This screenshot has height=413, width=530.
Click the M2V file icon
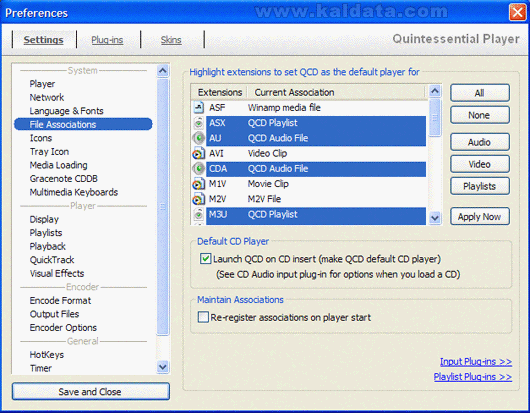(x=198, y=199)
